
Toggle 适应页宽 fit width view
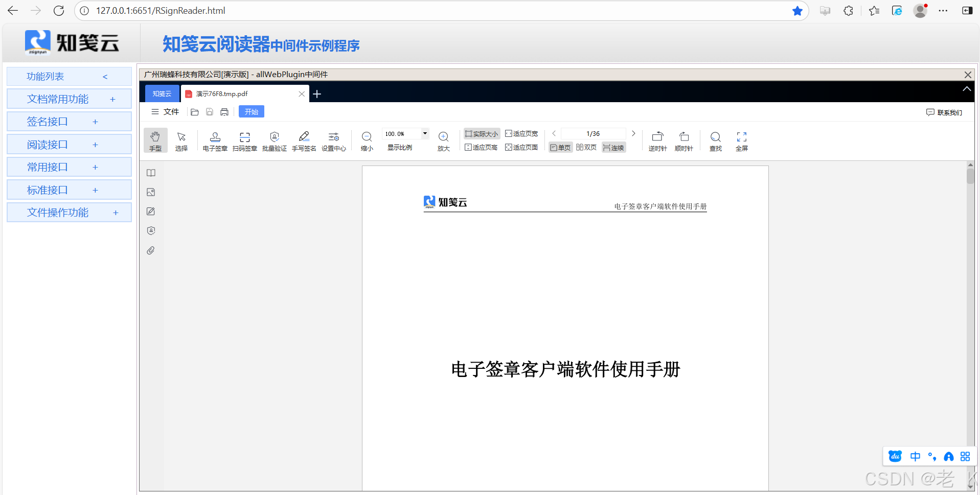(521, 133)
